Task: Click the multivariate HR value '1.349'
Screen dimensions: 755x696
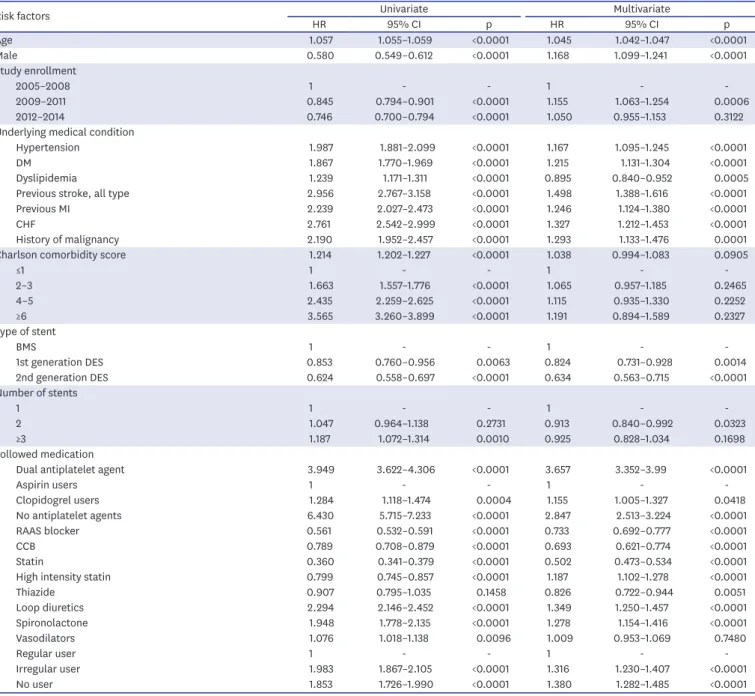Action: (x=559, y=608)
